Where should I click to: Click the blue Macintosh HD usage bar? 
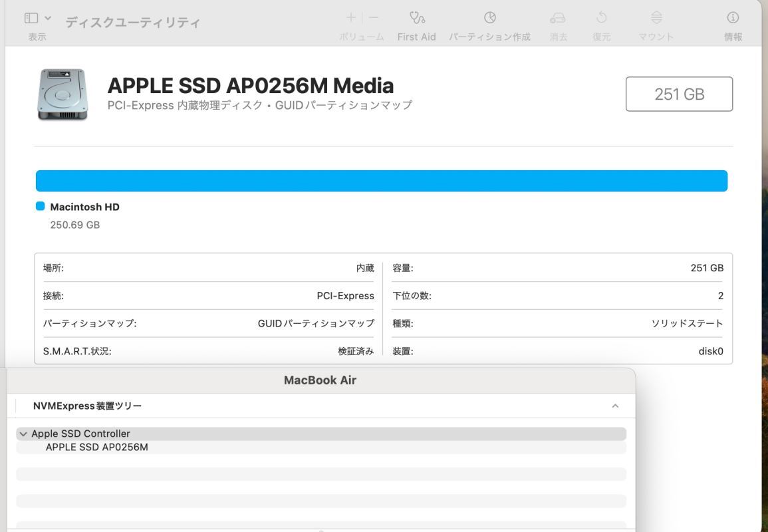coord(381,181)
